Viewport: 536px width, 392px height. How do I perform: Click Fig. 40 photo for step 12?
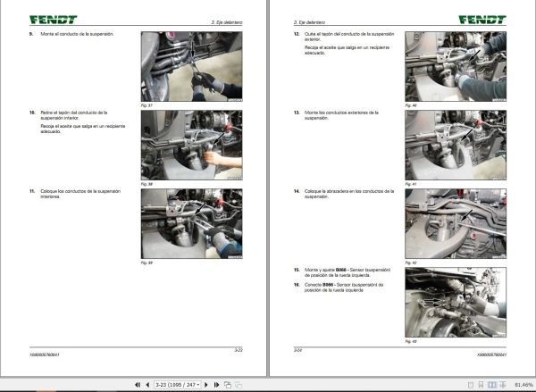coord(456,66)
